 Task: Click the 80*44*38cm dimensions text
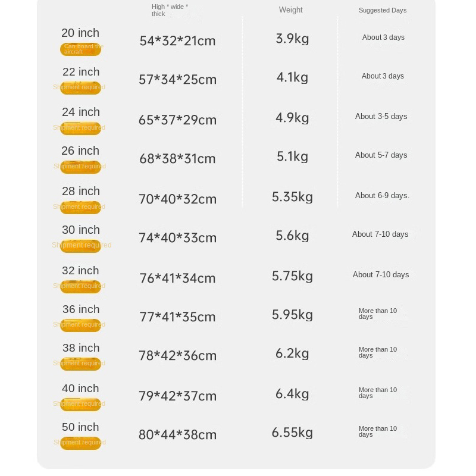coord(177,434)
